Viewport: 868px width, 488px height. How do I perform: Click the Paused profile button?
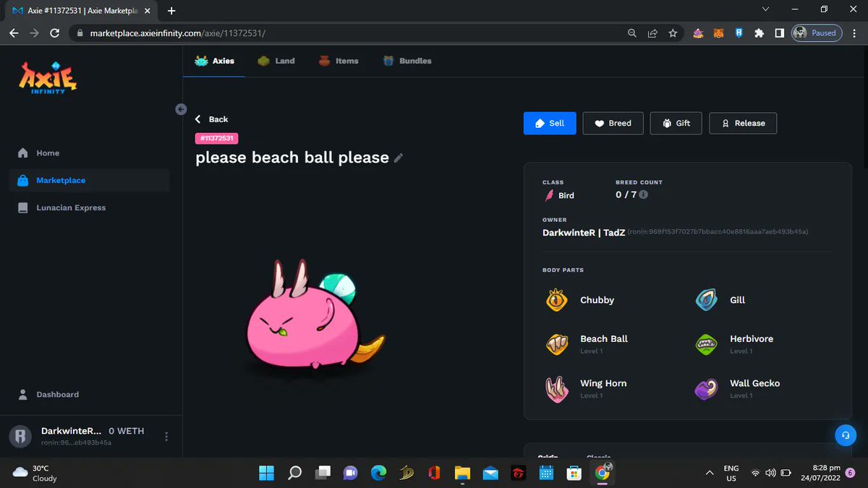pyautogui.click(x=817, y=33)
